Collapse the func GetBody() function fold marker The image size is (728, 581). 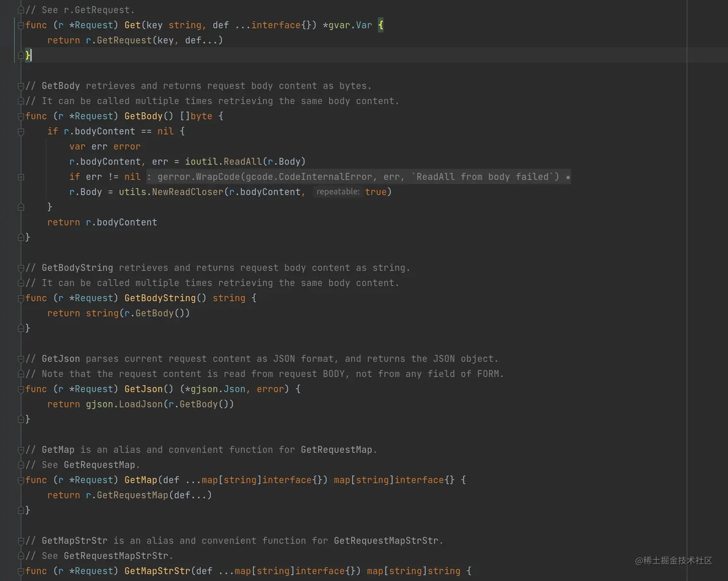coord(21,117)
